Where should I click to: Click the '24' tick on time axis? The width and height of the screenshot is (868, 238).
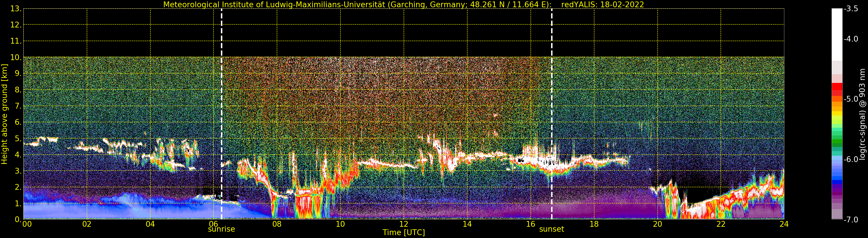[784, 224]
